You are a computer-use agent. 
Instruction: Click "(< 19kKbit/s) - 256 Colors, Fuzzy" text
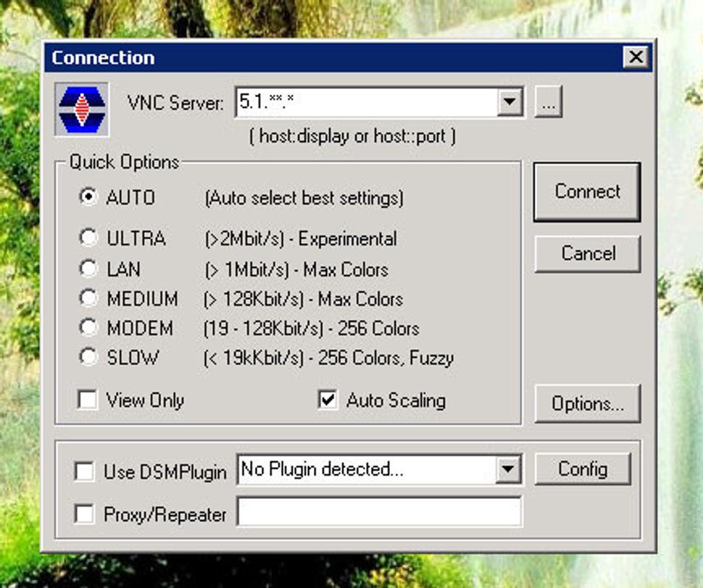[328, 358]
